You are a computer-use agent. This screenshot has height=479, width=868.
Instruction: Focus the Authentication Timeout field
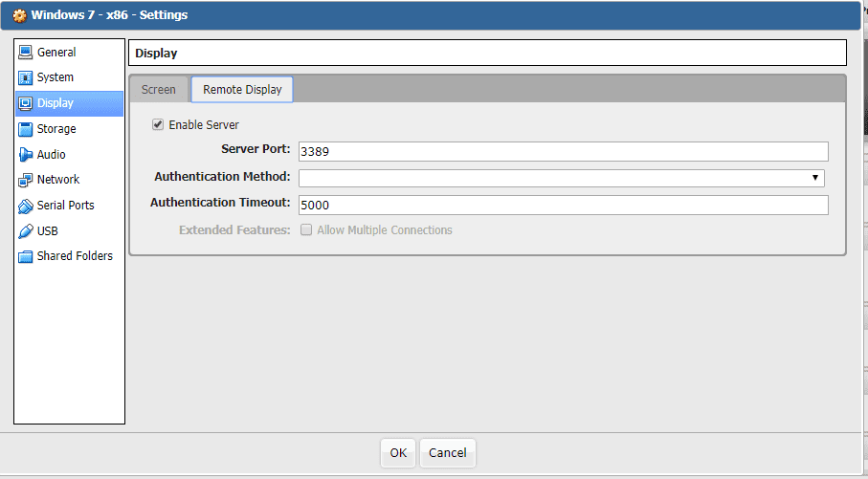tap(563, 205)
